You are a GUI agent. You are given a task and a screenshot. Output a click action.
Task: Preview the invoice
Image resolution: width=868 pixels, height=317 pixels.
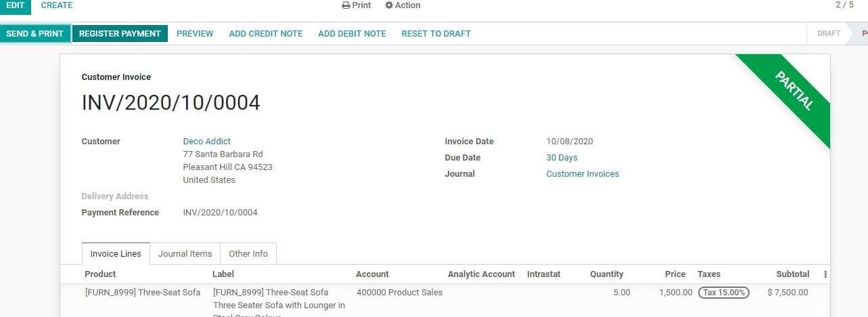(195, 33)
